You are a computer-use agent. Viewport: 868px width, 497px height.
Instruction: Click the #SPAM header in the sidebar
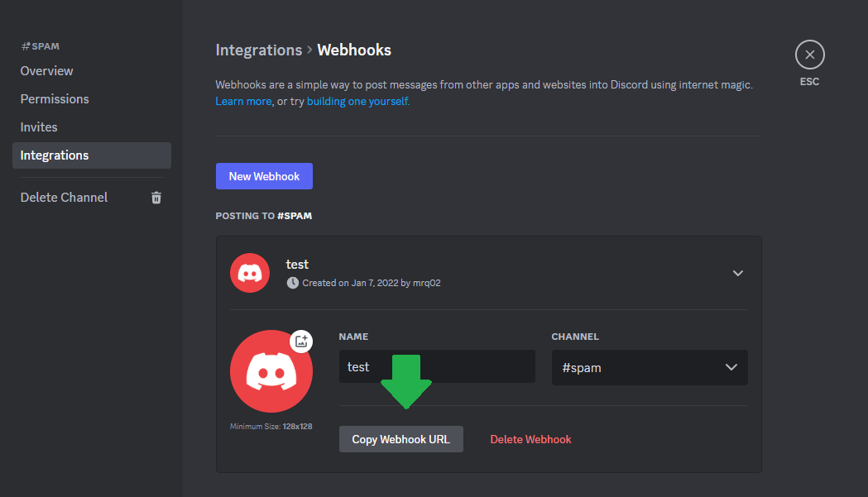coord(40,46)
